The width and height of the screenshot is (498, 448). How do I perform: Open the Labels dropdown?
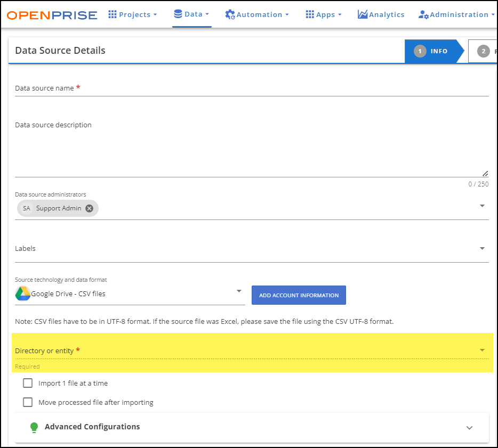pos(482,248)
